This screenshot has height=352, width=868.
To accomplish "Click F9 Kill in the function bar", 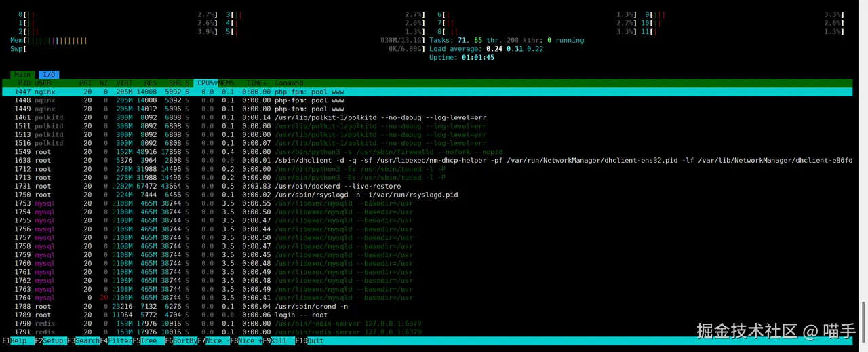I will (x=278, y=340).
